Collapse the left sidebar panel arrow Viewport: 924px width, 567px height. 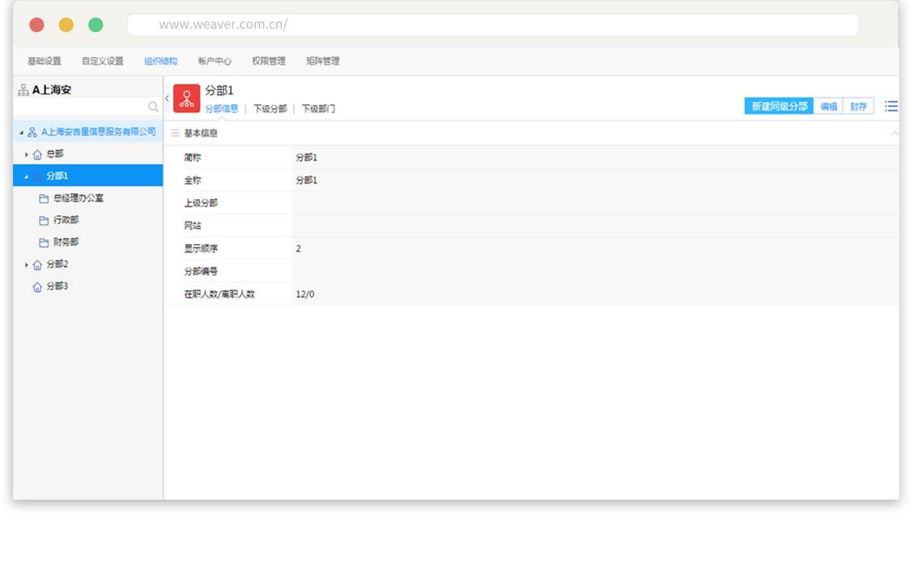click(167, 98)
